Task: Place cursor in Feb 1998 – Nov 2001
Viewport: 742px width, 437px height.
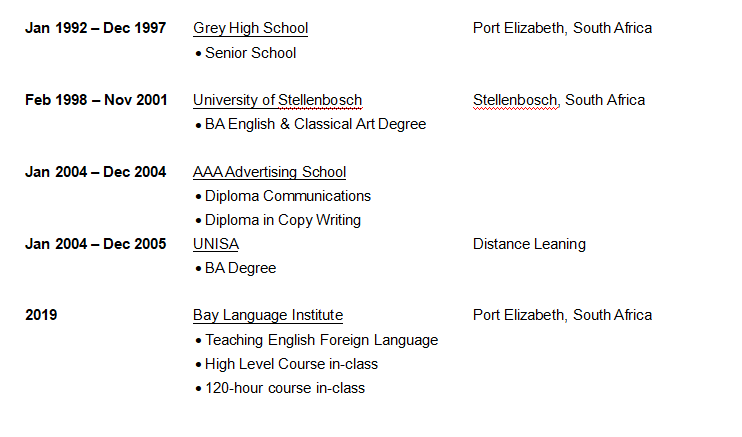Action: click(95, 100)
